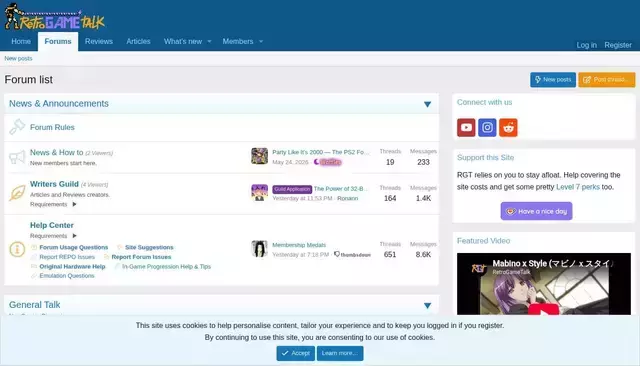The image size is (640, 366).
Task: Open the Help Center forum
Action: point(52,225)
